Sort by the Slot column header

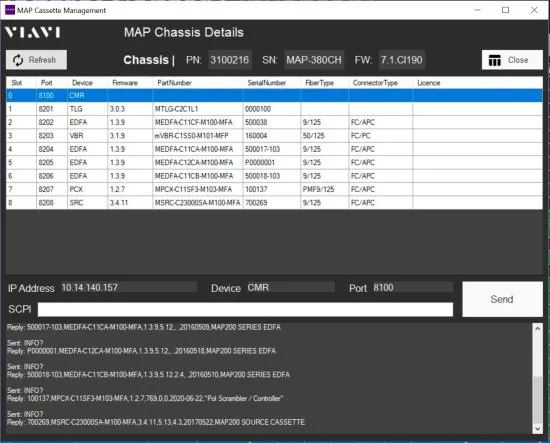click(21, 83)
